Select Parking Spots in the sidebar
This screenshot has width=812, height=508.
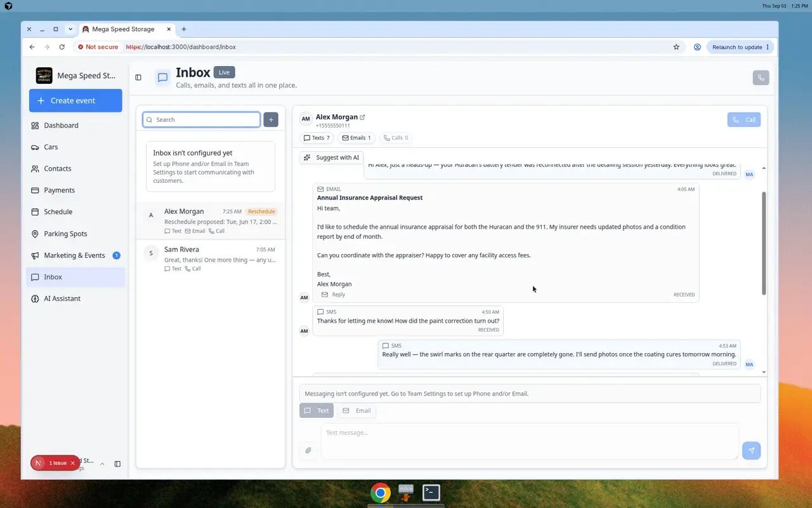point(76,234)
